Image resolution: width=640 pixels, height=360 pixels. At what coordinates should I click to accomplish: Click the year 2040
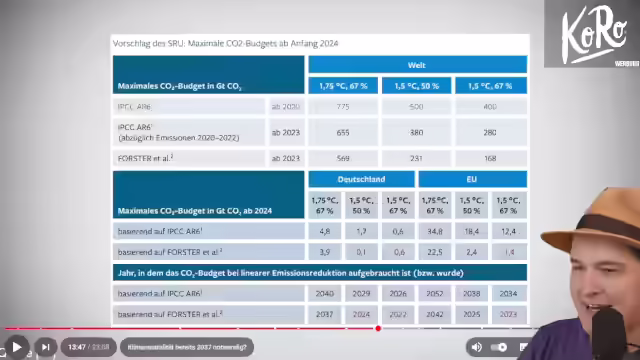(x=324, y=293)
